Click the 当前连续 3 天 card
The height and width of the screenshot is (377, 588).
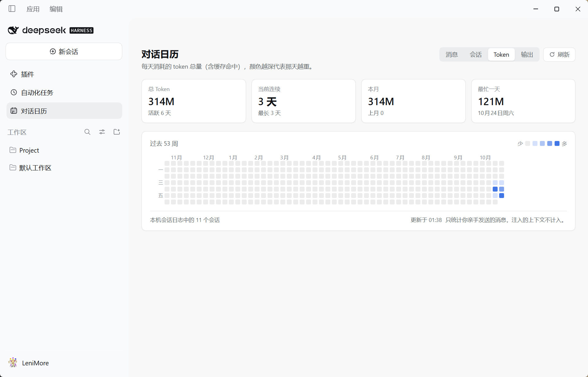click(304, 101)
